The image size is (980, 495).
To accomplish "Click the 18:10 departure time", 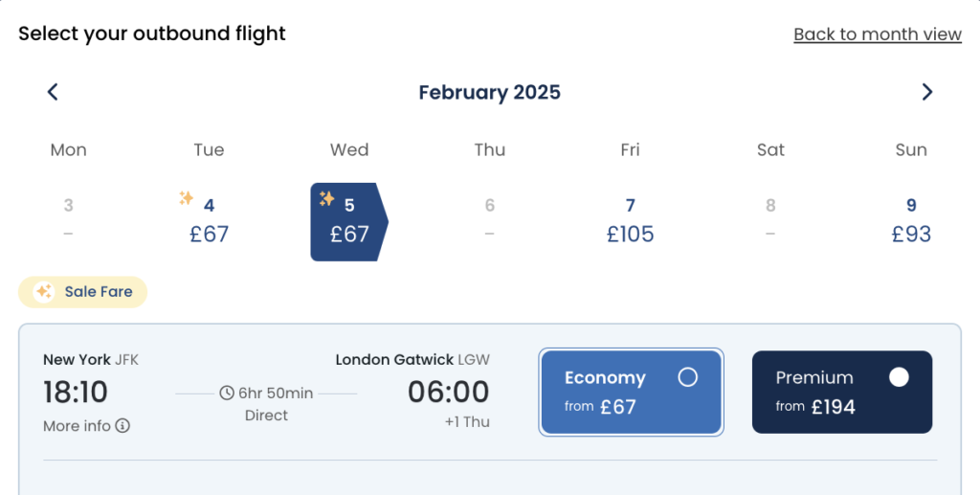I will (x=76, y=392).
